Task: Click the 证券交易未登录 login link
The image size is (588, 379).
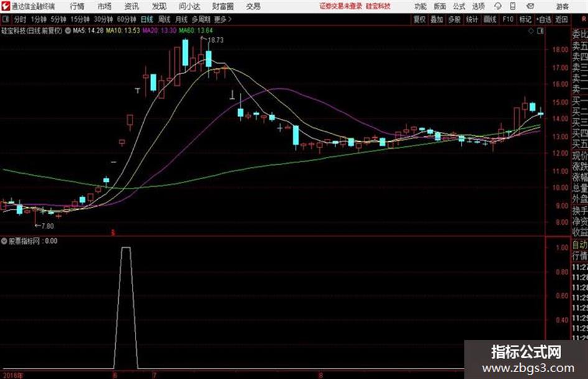Action: pyautogui.click(x=341, y=6)
